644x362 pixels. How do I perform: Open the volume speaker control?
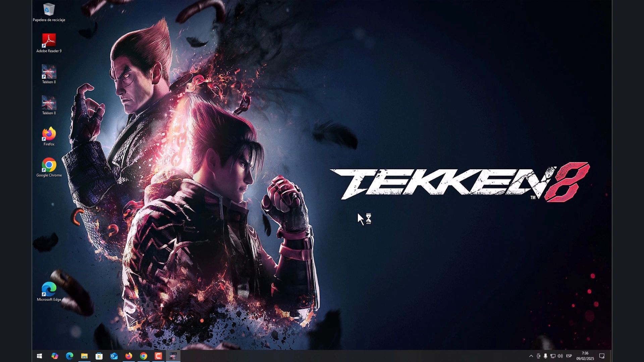point(560,356)
